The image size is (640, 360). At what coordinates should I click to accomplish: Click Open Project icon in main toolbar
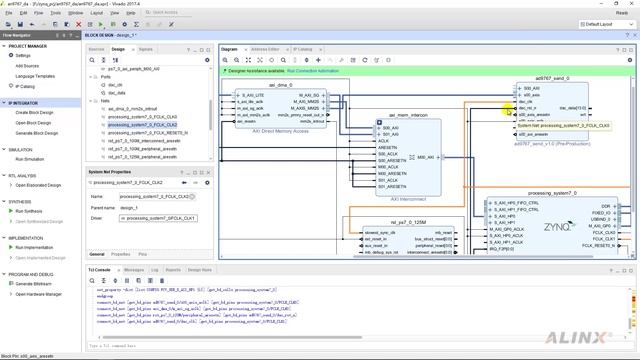tap(9, 24)
